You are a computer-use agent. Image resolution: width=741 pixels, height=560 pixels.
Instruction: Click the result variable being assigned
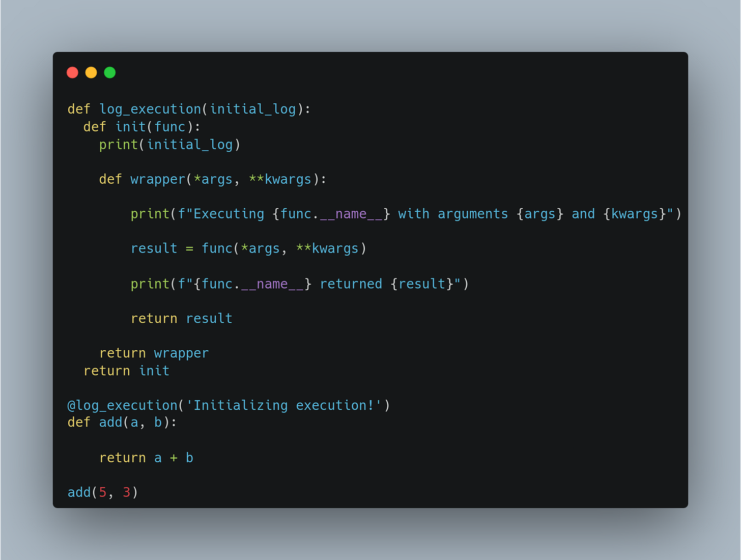154,248
